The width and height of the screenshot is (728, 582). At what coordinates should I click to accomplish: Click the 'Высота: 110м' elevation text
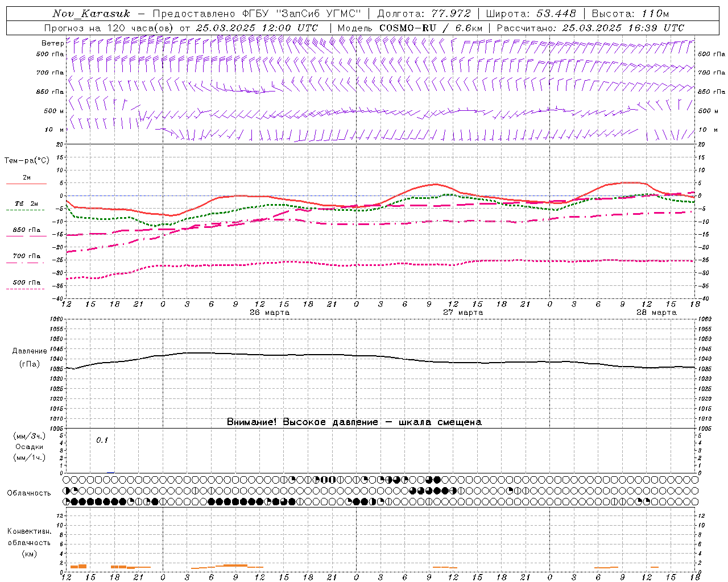(630, 14)
